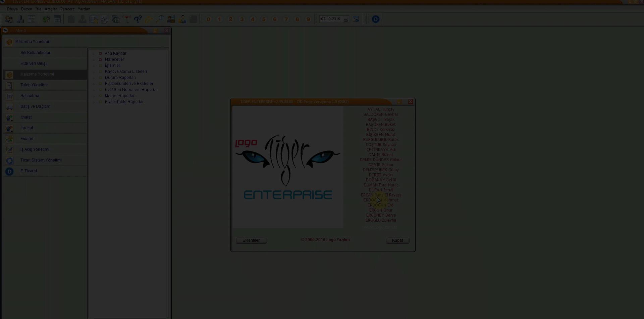The height and width of the screenshot is (319, 644).
Task: Click the red antenna broadcast toolbar icon
Action: (127, 19)
